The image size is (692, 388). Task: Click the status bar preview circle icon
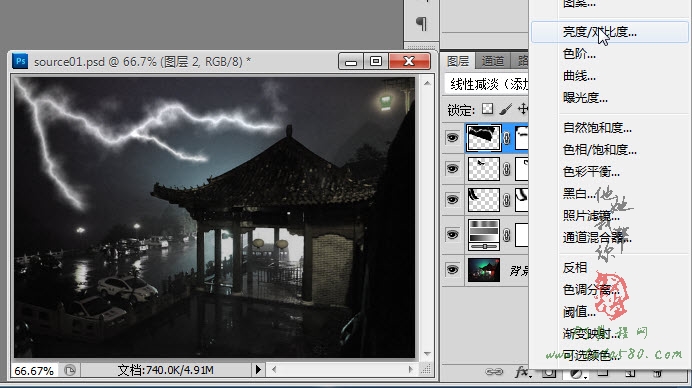(x=70, y=370)
